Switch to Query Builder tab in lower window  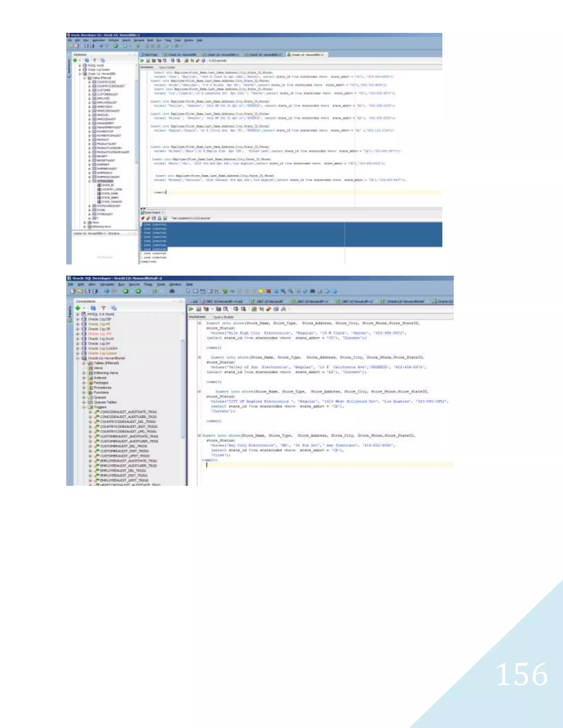223,317
